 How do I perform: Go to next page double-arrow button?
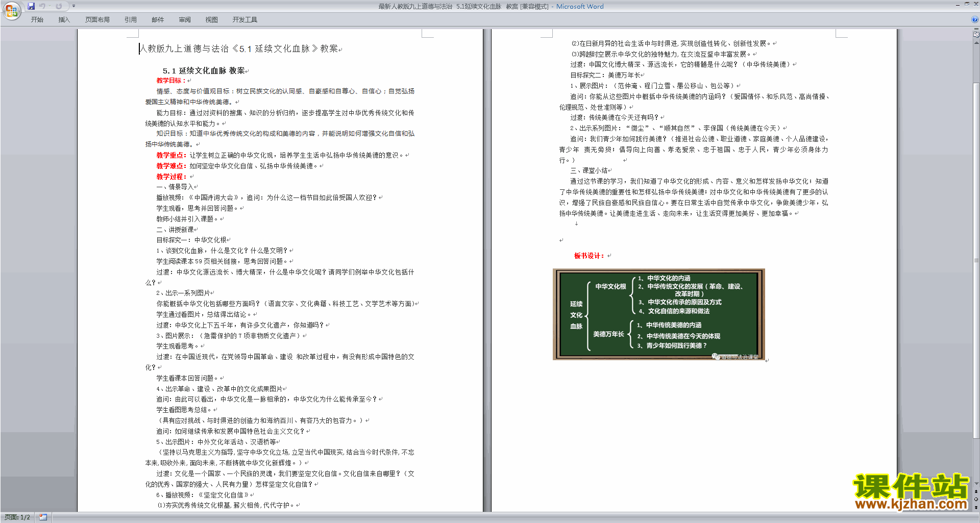pyautogui.click(x=976, y=507)
